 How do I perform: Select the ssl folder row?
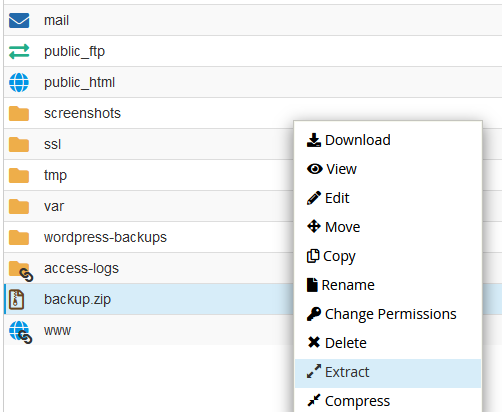point(149,144)
